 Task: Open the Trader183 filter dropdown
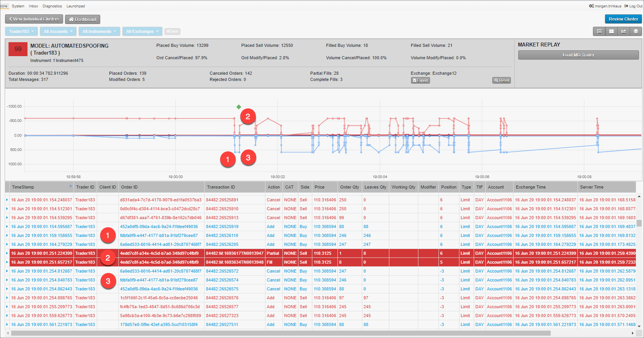pos(21,31)
